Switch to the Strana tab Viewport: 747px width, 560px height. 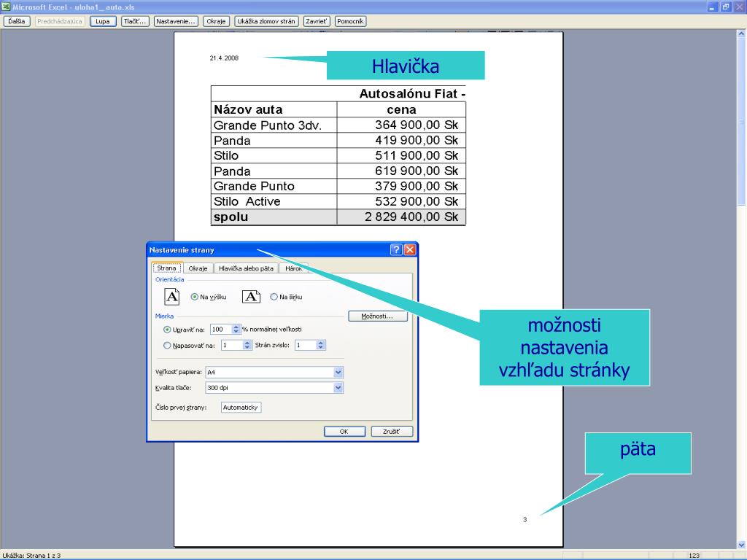[x=167, y=268]
